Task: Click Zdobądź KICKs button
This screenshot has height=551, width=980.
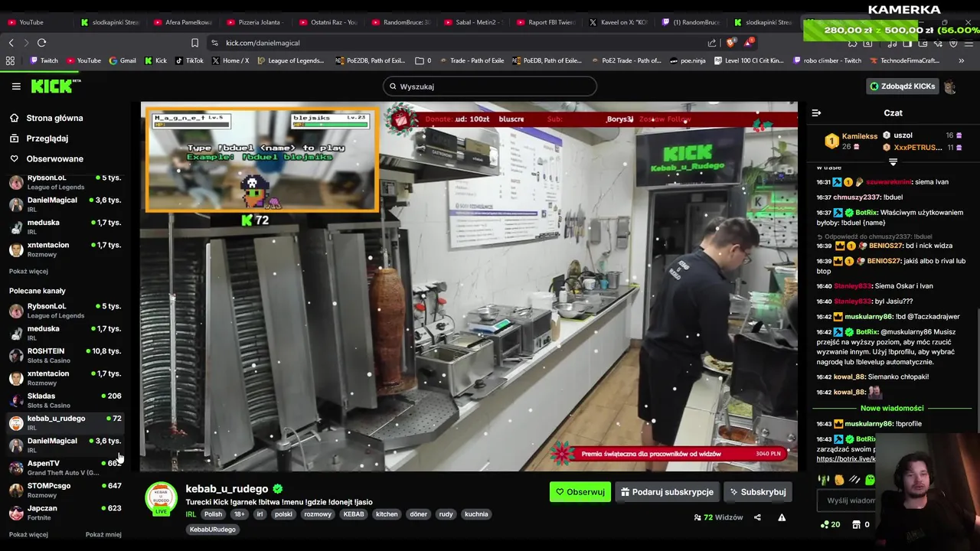Action: tap(903, 86)
